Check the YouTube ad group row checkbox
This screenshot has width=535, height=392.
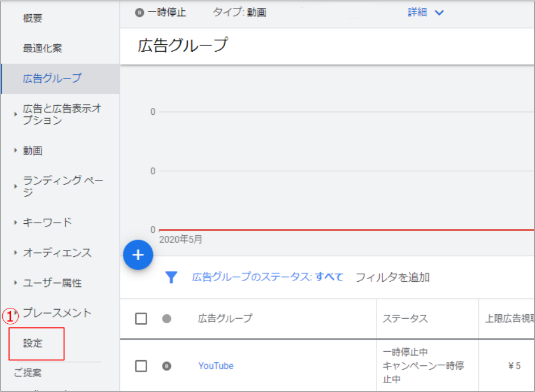(x=141, y=366)
